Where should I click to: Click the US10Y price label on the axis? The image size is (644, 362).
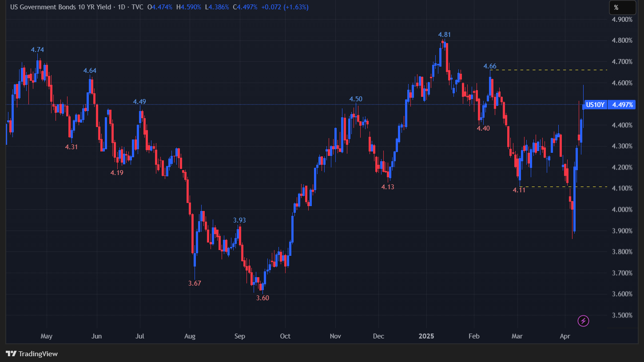[x=595, y=105]
